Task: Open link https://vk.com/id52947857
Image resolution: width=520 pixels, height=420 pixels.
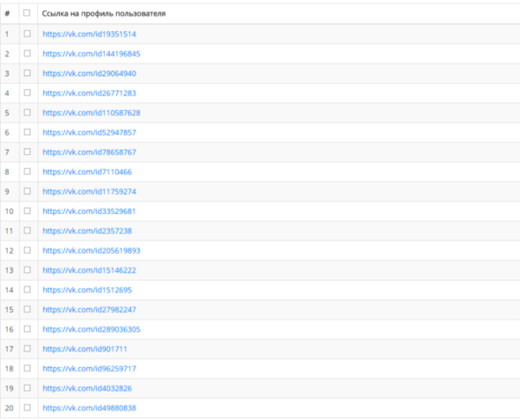Action: point(89,132)
